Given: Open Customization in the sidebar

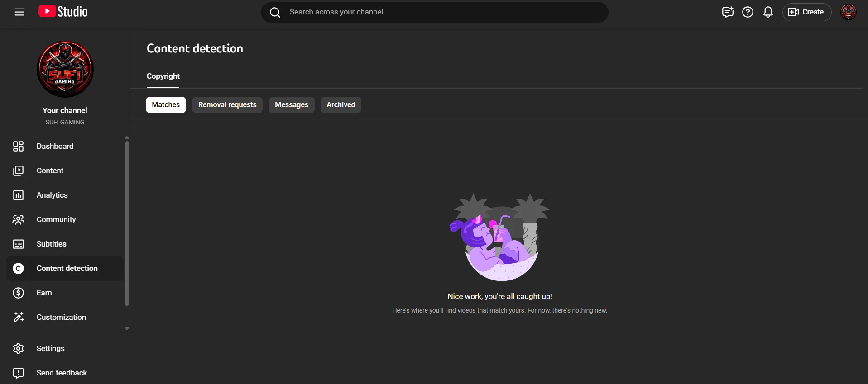Looking at the screenshot, I should 65,317.
